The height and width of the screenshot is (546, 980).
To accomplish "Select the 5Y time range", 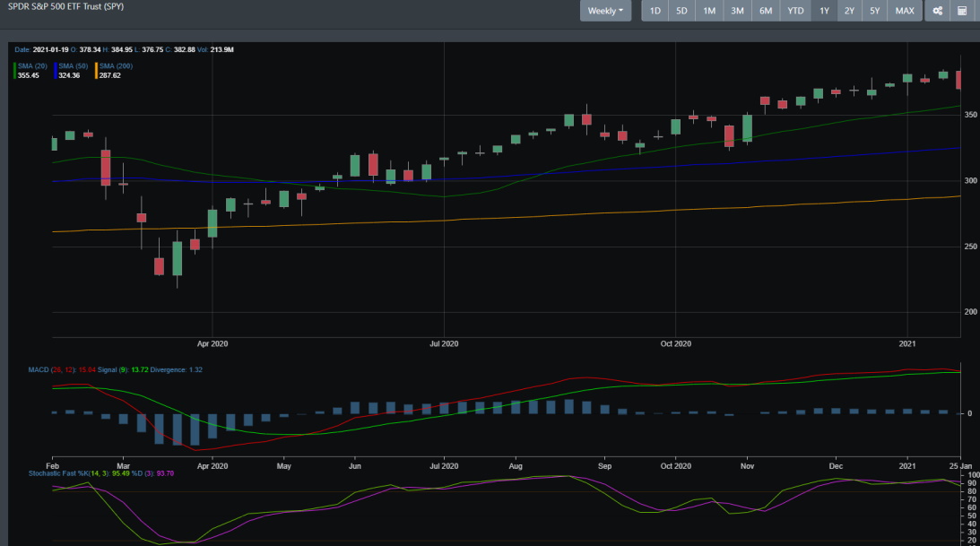I will 874,11.
